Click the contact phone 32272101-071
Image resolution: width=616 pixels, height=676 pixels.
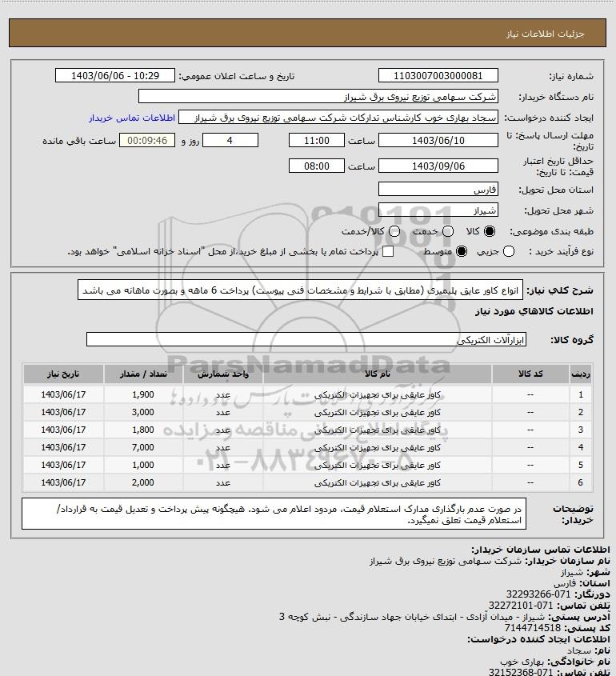click(521, 606)
